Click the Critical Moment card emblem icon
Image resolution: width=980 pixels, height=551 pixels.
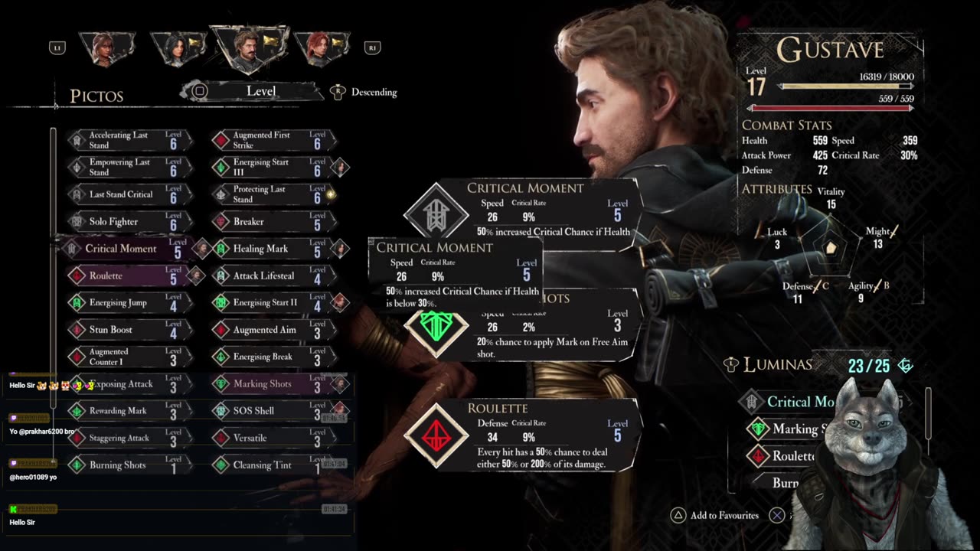[436, 214]
